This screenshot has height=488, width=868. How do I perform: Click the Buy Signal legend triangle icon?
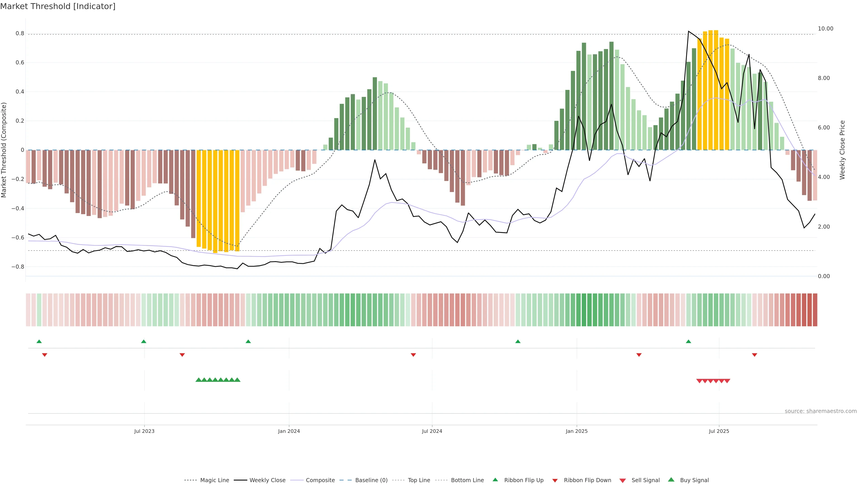(x=671, y=480)
